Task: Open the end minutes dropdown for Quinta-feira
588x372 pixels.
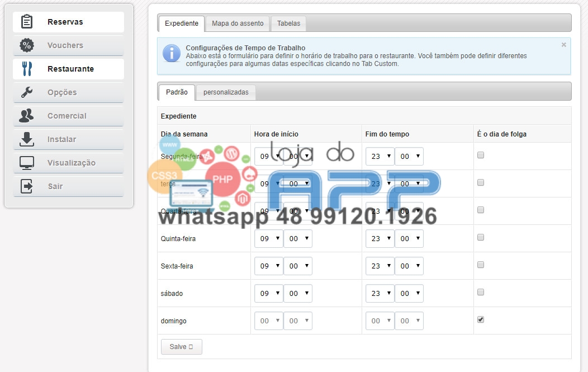Action: coord(409,239)
